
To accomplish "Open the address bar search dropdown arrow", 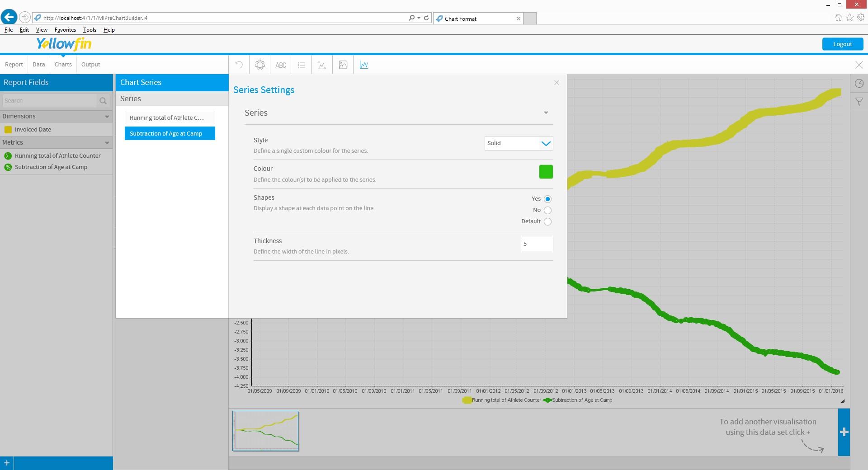I will click(x=419, y=18).
